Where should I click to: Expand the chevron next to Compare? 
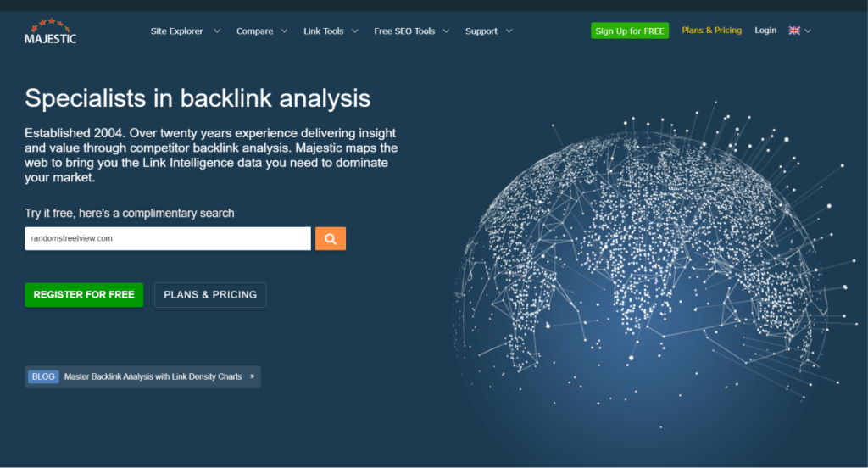[x=284, y=31]
